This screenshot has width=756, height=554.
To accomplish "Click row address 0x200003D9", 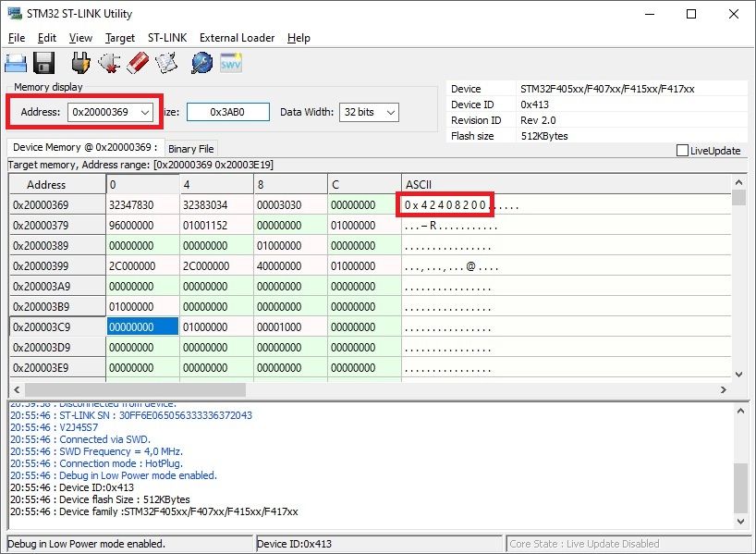I will click(58, 347).
